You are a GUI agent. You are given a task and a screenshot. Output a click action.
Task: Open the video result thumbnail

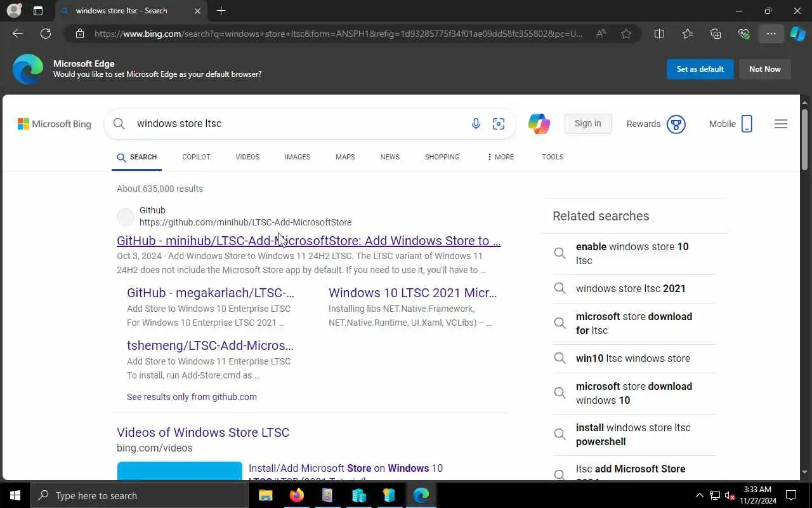pyautogui.click(x=180, y=471)
